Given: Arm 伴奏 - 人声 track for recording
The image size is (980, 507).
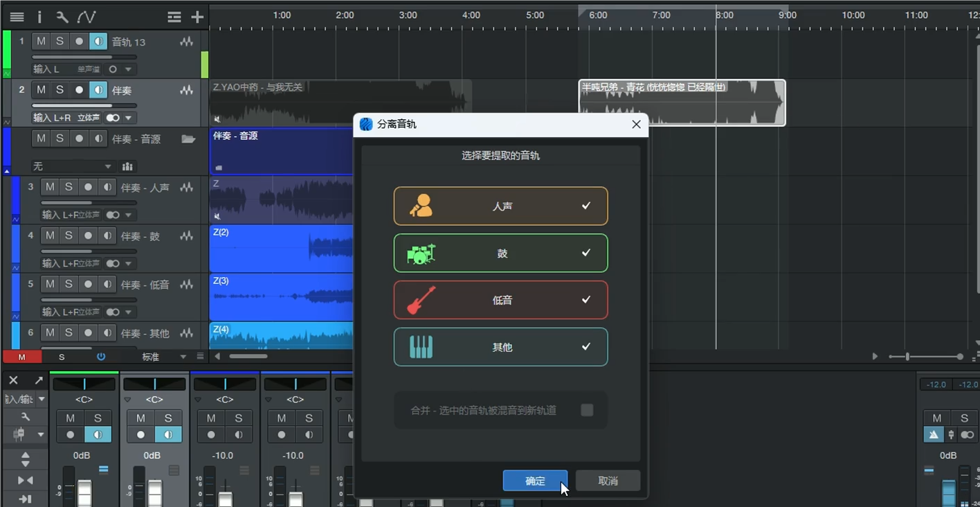Looking at the screenshot, I should click(88, 186).
